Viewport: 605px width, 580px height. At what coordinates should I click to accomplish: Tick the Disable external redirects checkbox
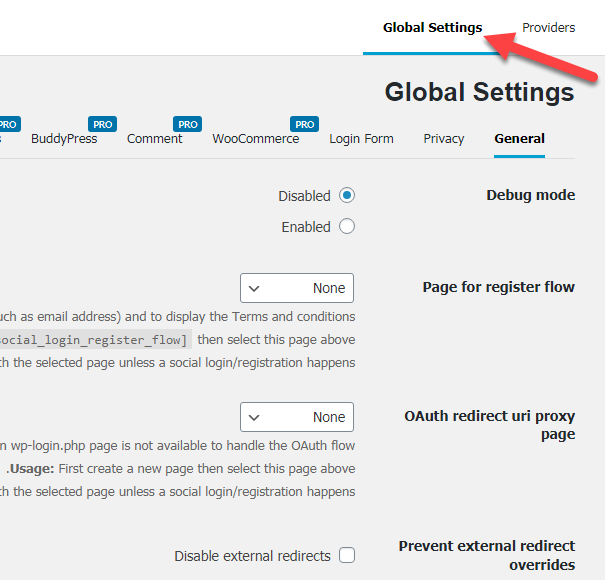[x=346, y=555]
